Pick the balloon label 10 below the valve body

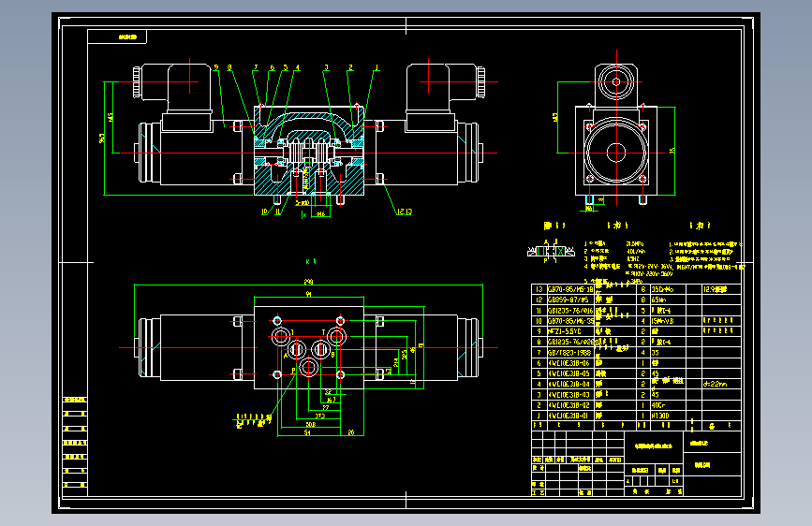(x=265, y=212)
